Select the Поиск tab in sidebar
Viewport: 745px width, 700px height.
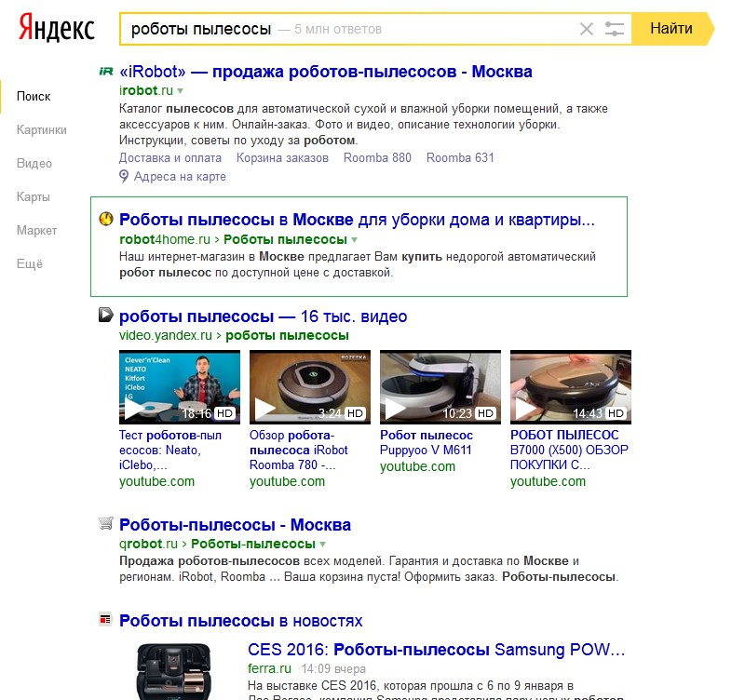(34, 97)
